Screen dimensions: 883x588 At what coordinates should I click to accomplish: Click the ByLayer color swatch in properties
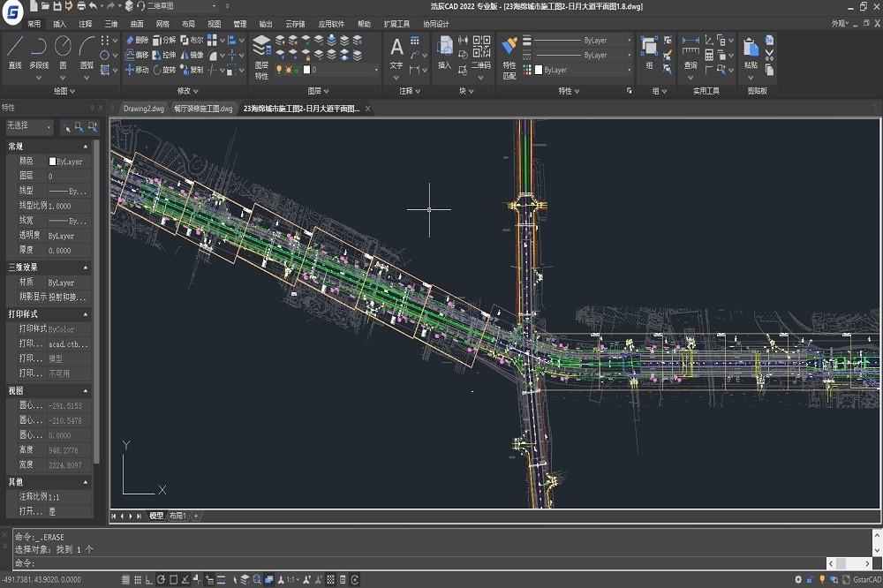[52, 162]
